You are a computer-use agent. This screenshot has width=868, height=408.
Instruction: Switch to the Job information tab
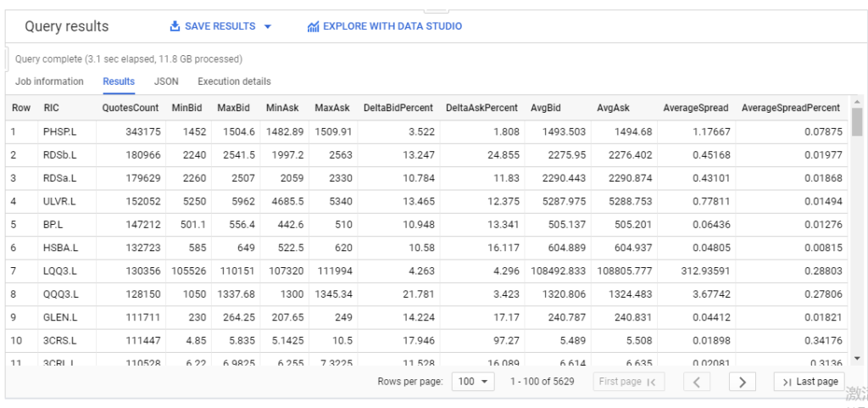click(49, 81)
